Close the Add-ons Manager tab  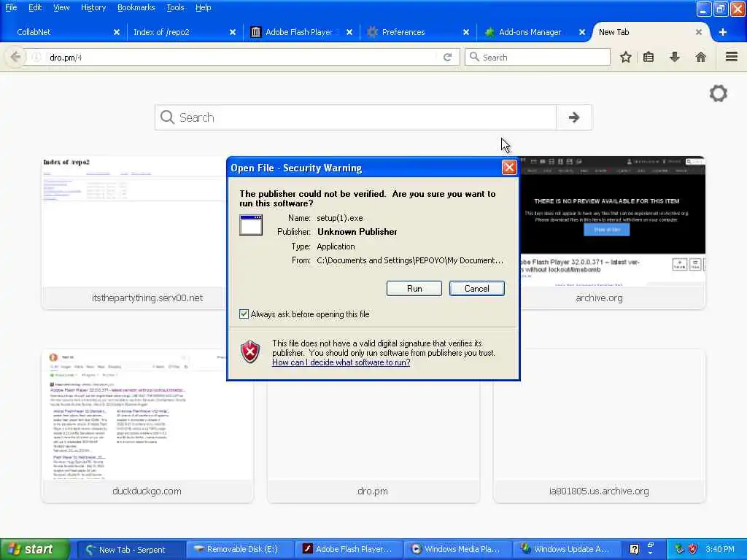tap(581, 32)
